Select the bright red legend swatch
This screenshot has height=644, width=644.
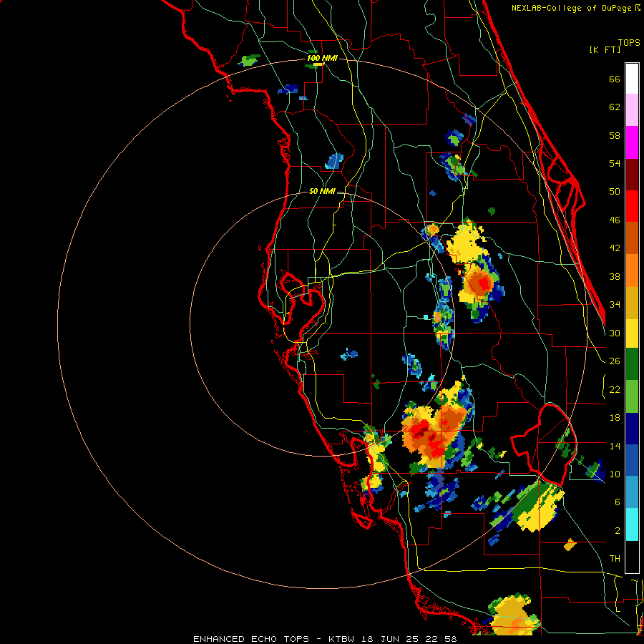[632, 206]
